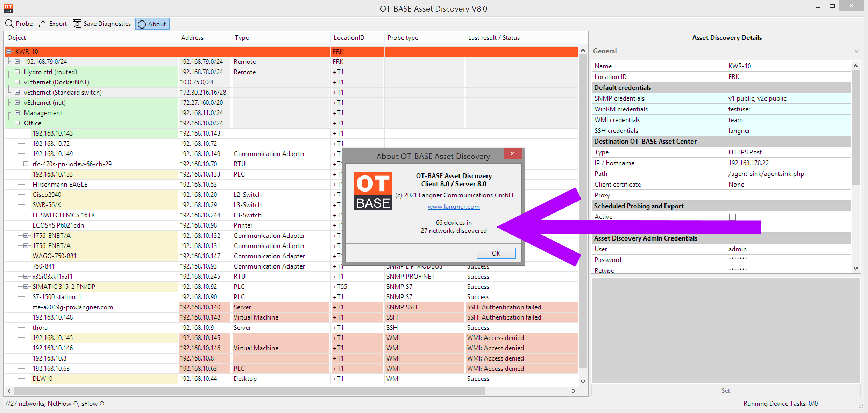Image resolution: width=868 pixels, height=413 pixels.
Task: Click the details panel scroll-down arrow
Action: [855, 268]
